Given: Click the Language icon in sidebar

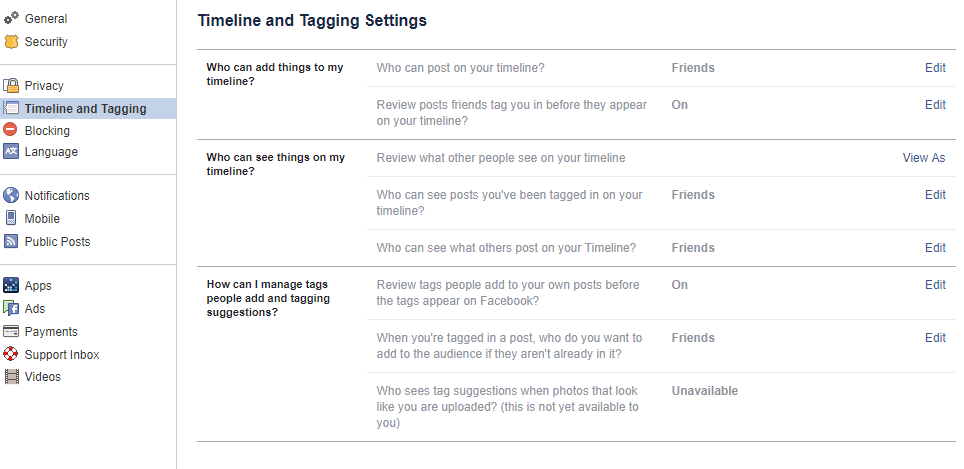Looking at the screenshot, I should point(11,151).
